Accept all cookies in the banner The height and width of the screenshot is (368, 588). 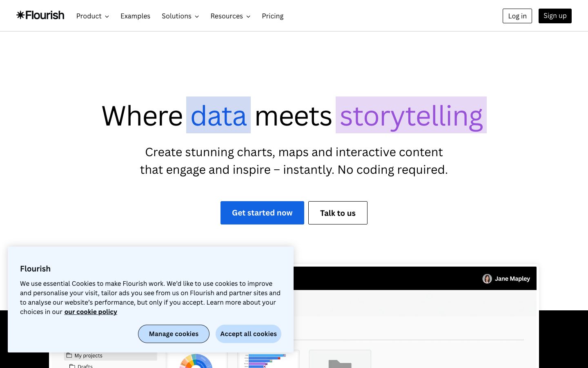click(x=248, y=334)
